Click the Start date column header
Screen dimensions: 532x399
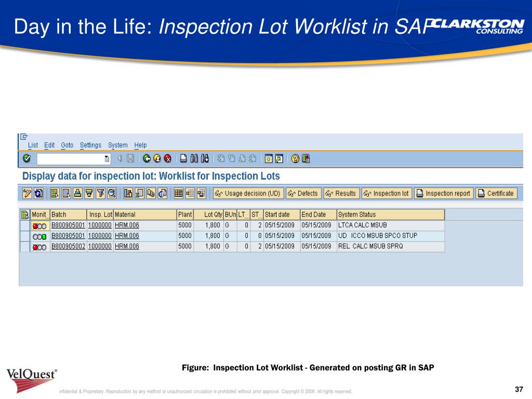[x=282, y=215]
